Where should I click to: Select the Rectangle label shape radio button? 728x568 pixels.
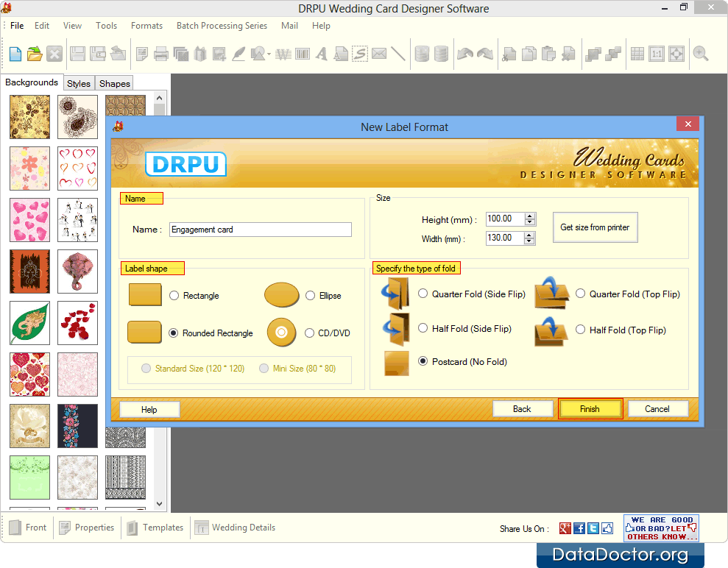174,296
